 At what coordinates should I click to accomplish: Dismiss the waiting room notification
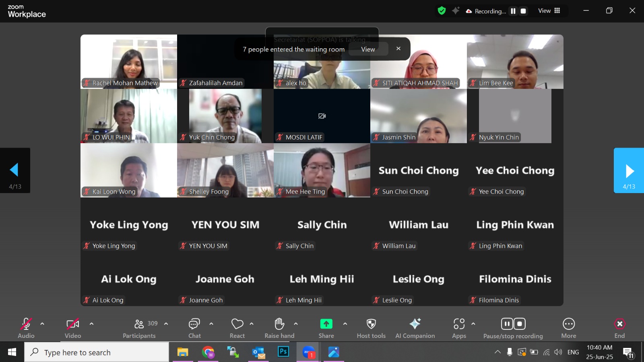pos(398,49)
